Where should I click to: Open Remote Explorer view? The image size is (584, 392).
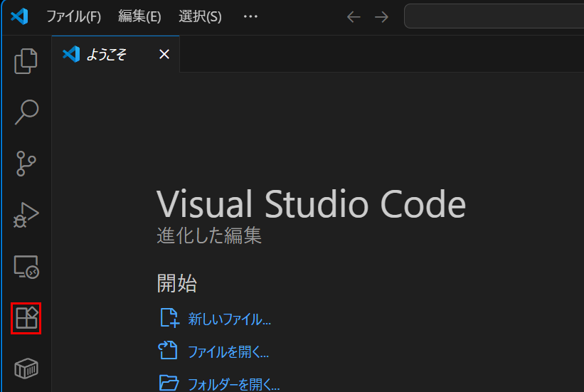[26, 267]
